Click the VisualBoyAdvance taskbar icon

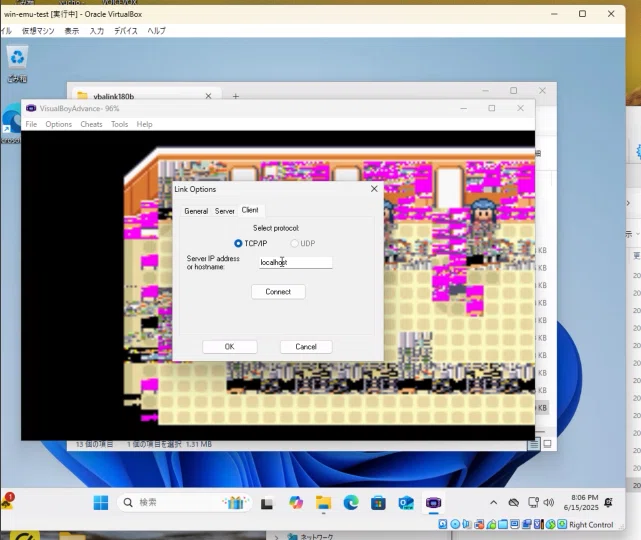(433, 502)
